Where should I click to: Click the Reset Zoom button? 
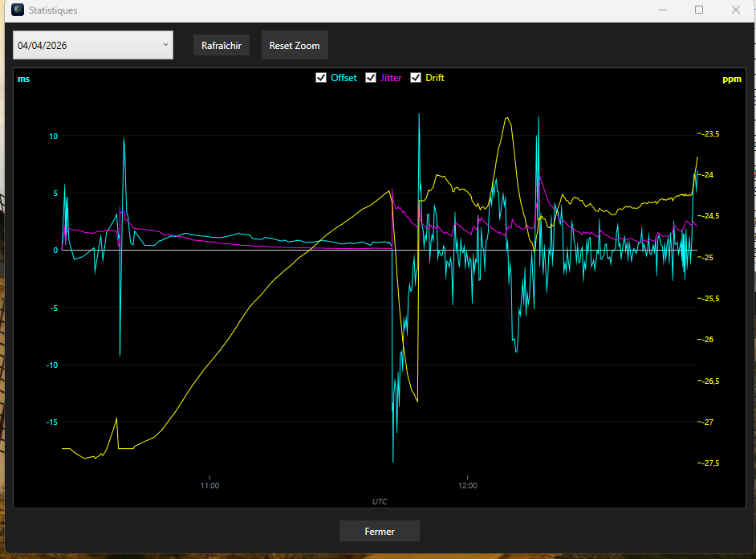click(x=295, y=45)
